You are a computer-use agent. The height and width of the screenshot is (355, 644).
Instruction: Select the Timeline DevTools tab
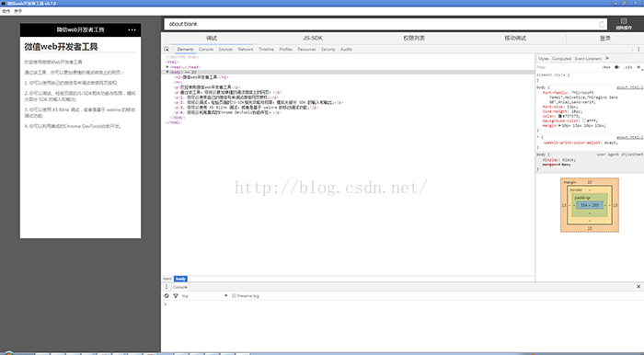coord(266,50)
